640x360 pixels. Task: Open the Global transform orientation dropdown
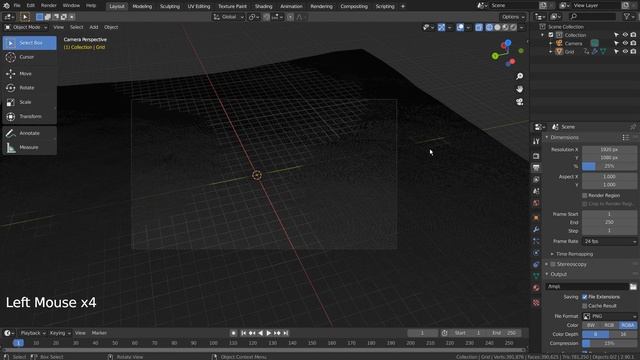click(229, 17)
